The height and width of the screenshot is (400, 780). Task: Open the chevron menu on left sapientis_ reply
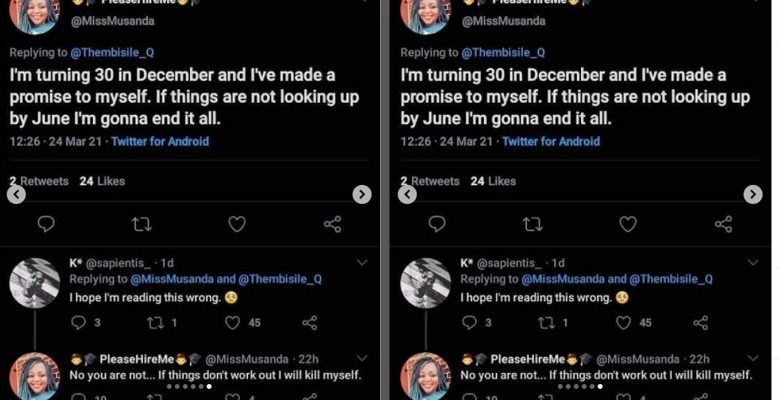click(361, 262)
